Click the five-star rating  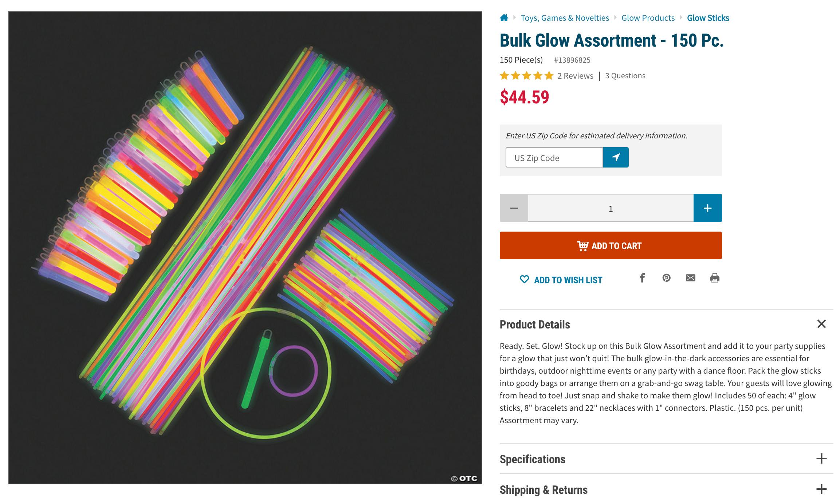pos(526,76)
